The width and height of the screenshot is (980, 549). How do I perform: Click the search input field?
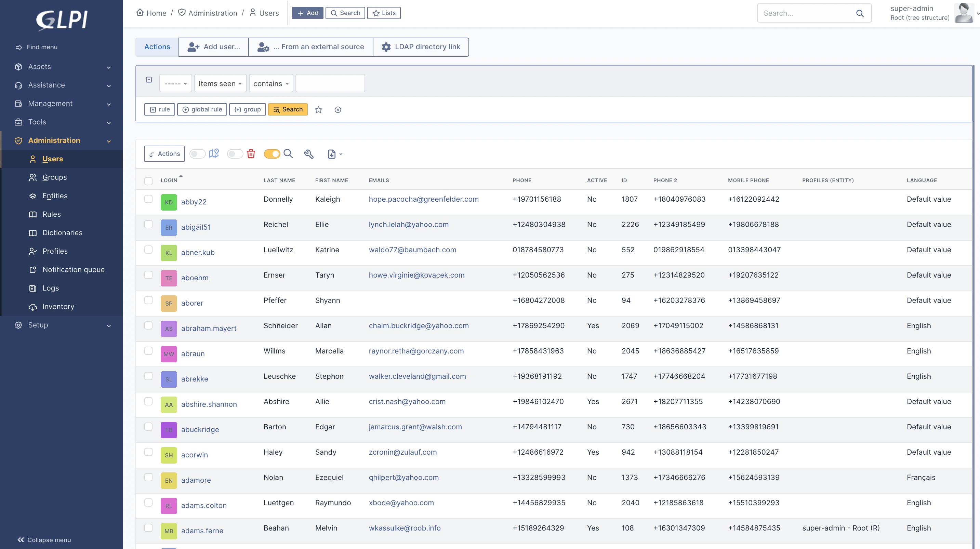(806, 12)
